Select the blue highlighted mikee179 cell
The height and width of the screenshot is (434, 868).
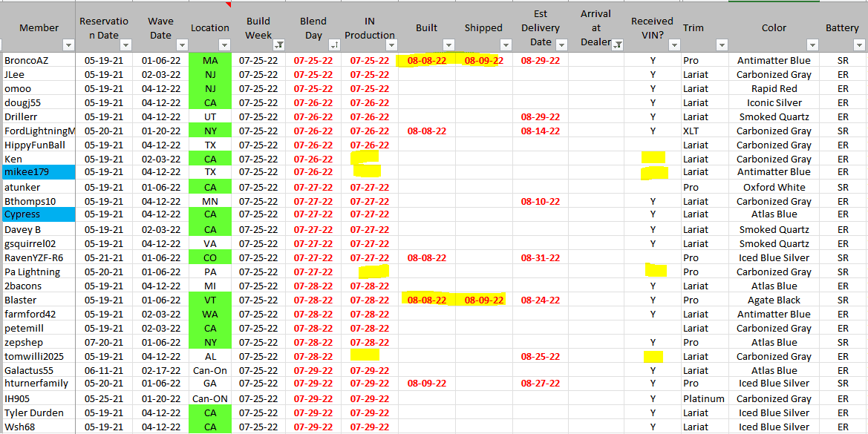[39, 172]
